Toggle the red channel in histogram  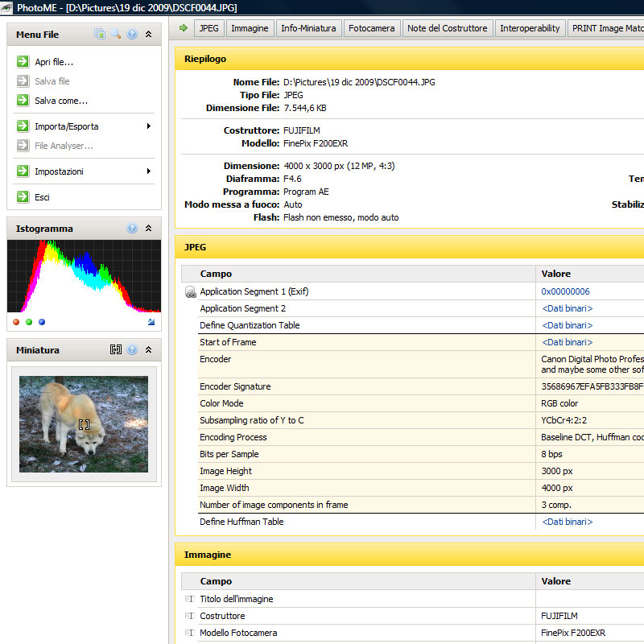coord(16,322)
